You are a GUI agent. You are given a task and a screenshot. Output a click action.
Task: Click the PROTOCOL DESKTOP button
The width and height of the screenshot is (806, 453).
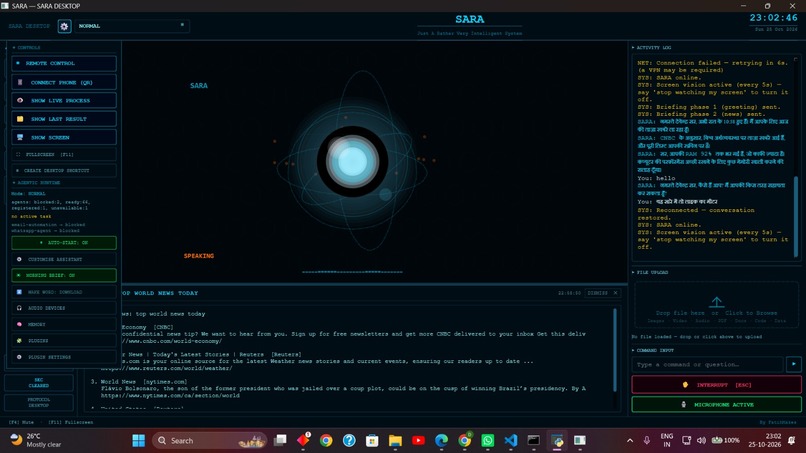pyautogui.click(x=39, y=402)
